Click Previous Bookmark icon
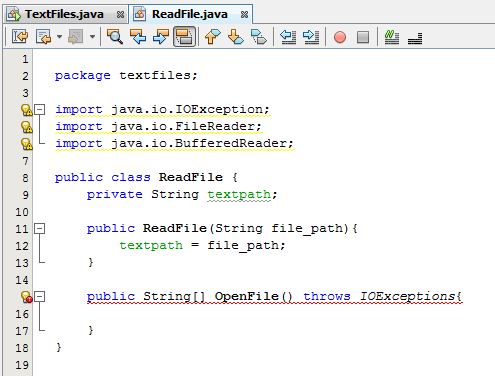Screen dimensions: 495x376 click(x=213, y=36)
